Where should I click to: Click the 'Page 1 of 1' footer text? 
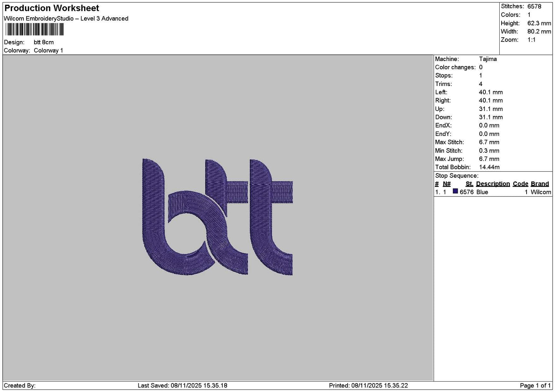tap(535, 385)
